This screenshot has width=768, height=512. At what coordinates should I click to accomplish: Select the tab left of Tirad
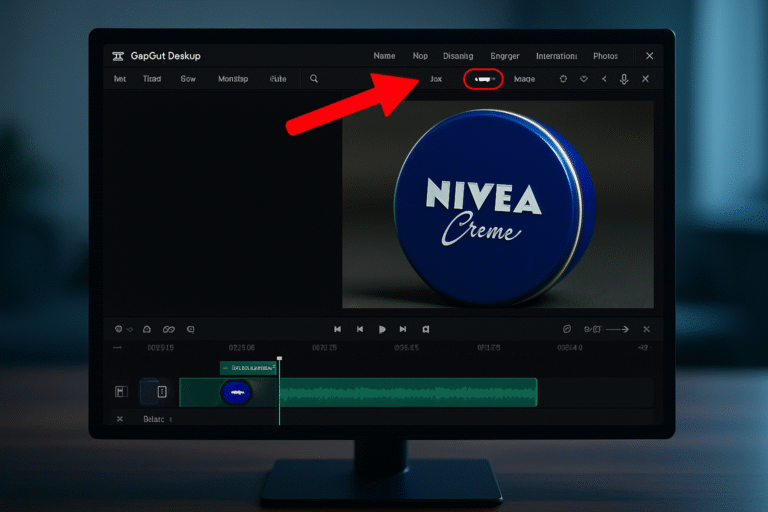[x=120, y=79]
